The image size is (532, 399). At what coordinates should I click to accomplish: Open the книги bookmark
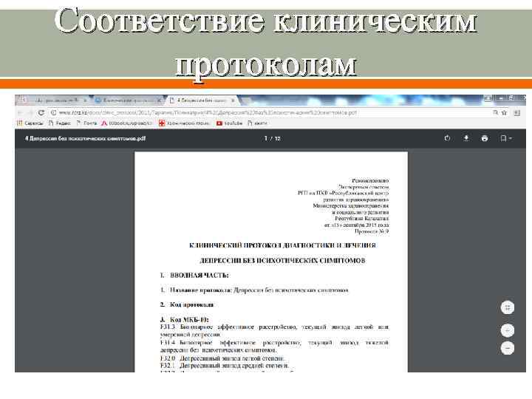[258, 123]
